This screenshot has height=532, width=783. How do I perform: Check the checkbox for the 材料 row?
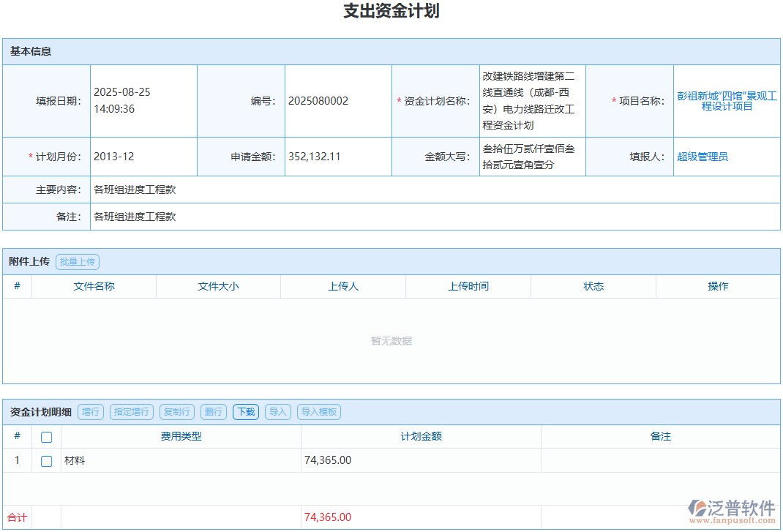point(47,460)
